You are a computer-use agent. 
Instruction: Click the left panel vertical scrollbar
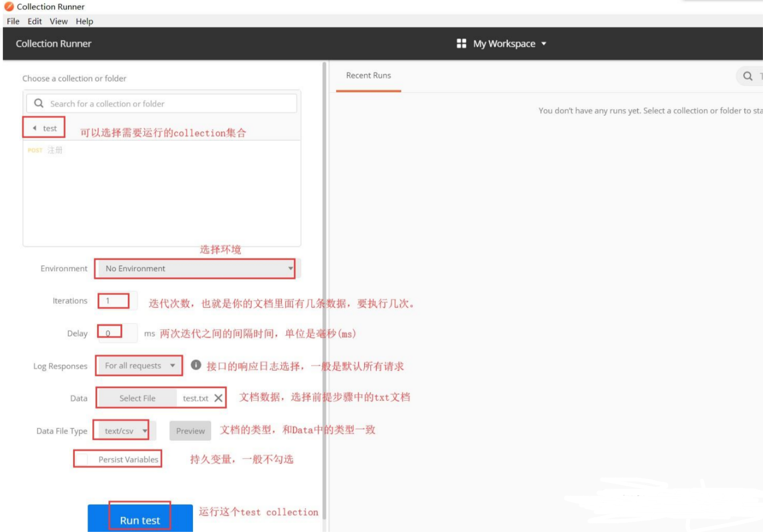click(x=325, y=291)
